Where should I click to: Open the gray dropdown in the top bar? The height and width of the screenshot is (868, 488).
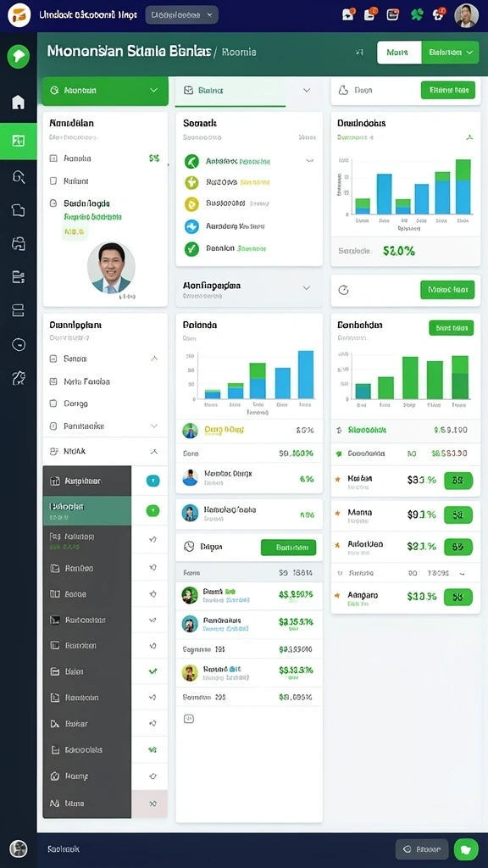tap(182, 15)
